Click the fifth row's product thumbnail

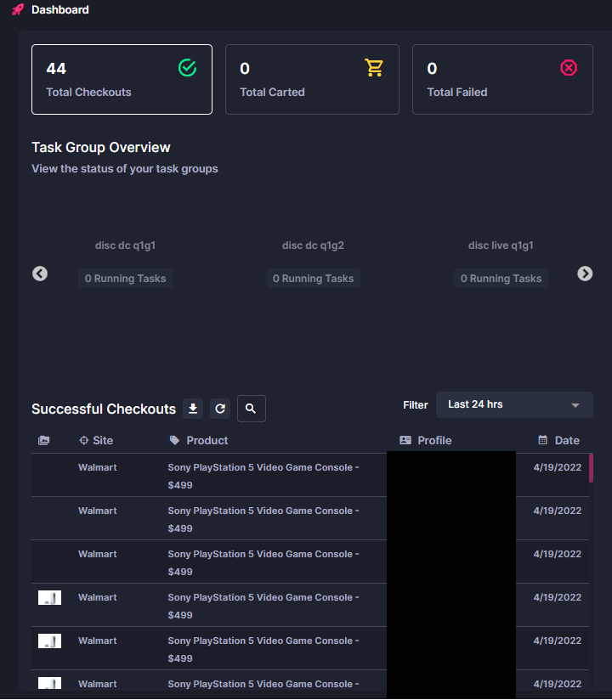[49, 641]
